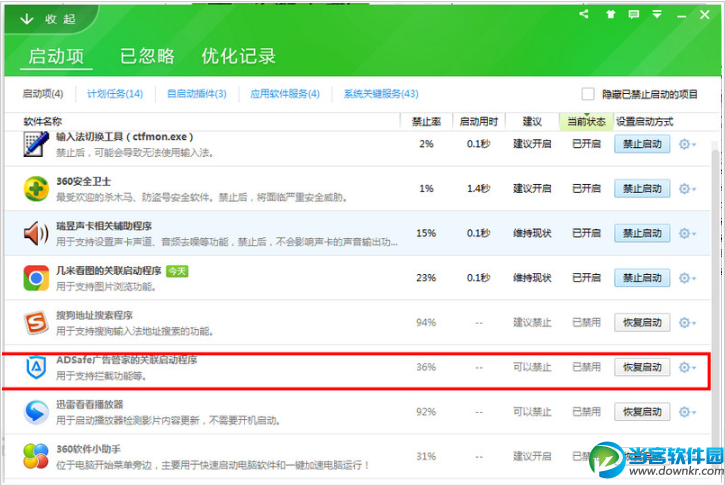Click ctfmon.exe input method tool icon
Image resolution: width=725 pixels, height=485 pixels.
click(x=36, y=144)
